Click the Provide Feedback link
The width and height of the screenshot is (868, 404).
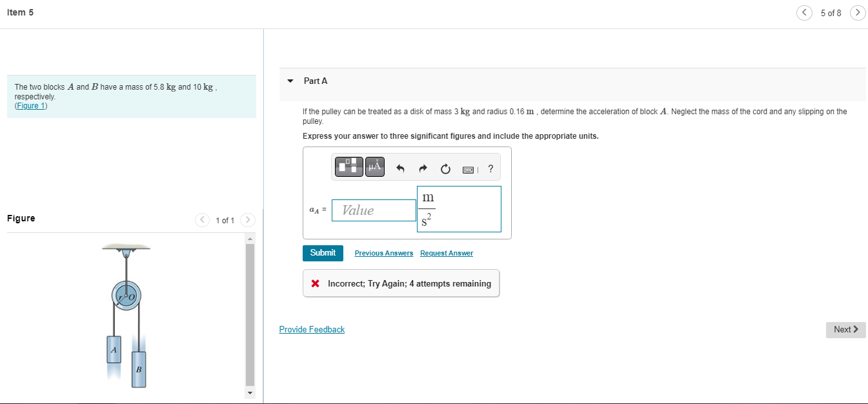312,329
